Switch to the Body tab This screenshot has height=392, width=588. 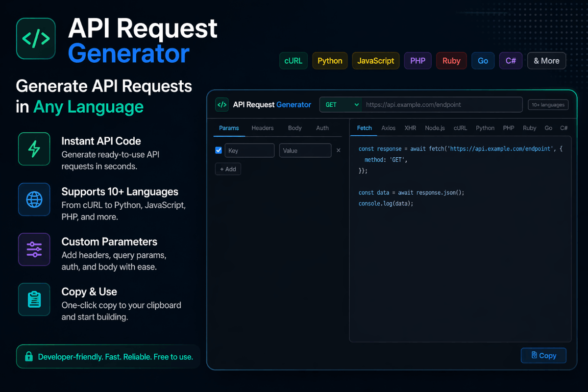[295, 128]
